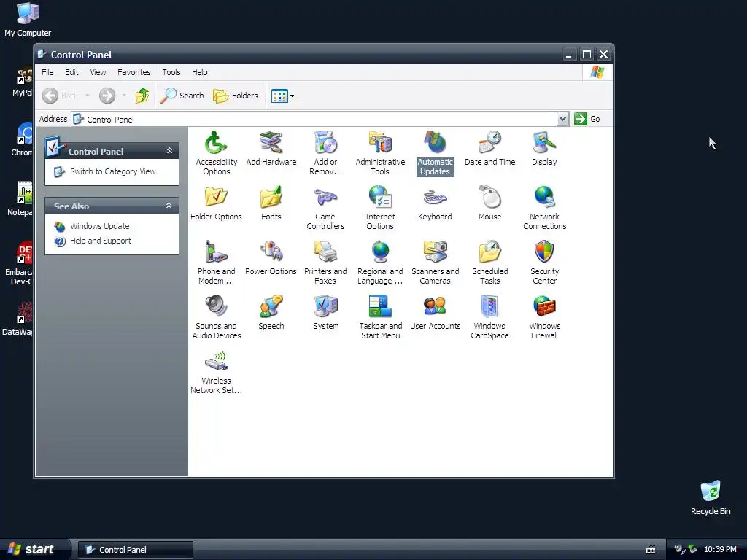
Task: Click the Back toolbar button
Action: (59, 96)
